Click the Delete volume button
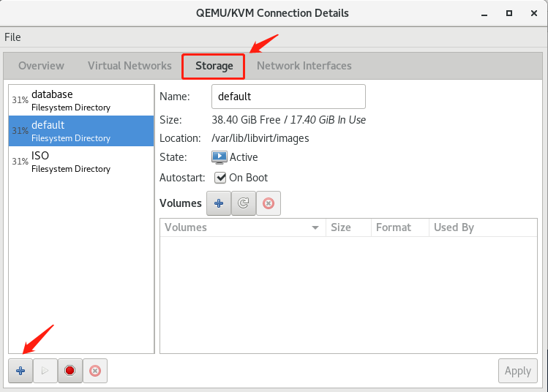The height and width of the screenshot is (392, 548). pyautogui.click(x=269, y=203)
